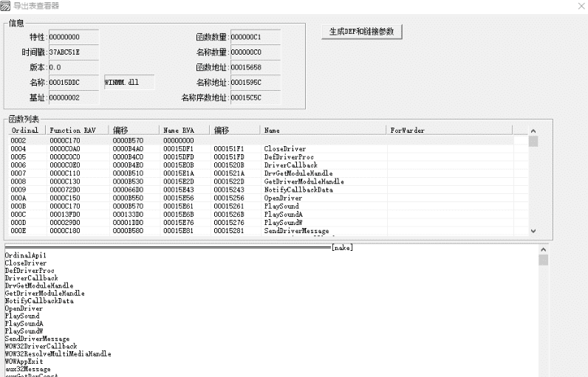Click the WINMM.dll name field
Screen dimensions: 588x377
129,82
